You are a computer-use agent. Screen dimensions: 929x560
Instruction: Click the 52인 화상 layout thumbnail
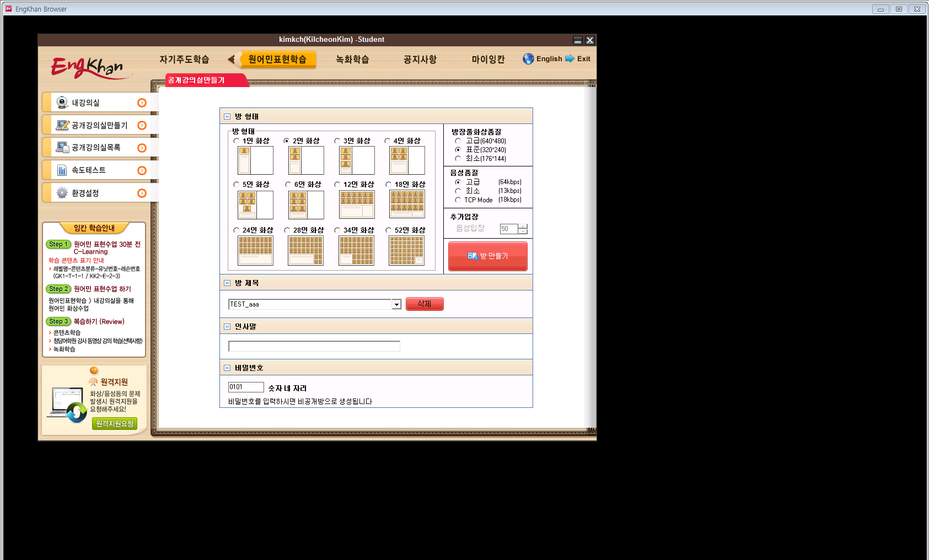[x=406, y=250]
